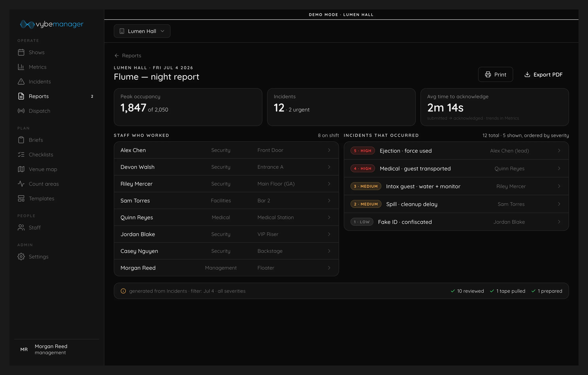Screen dimensions: 588x375
Task: Click the building icon in venue selector
Action: (122, 31)
